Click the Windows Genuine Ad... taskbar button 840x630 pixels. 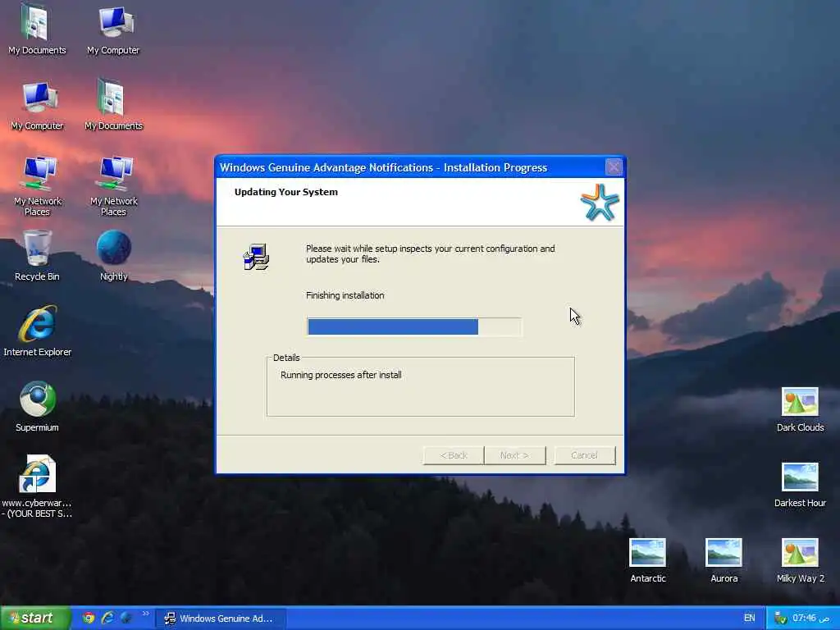pos(221,619)
